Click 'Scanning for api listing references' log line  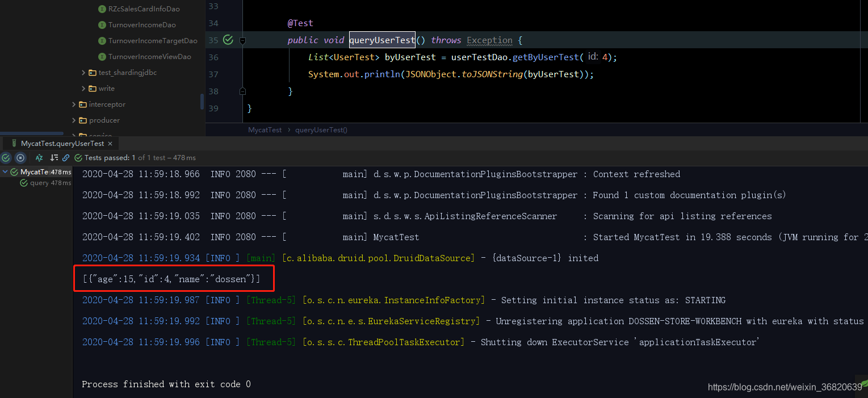pos(427,216)
